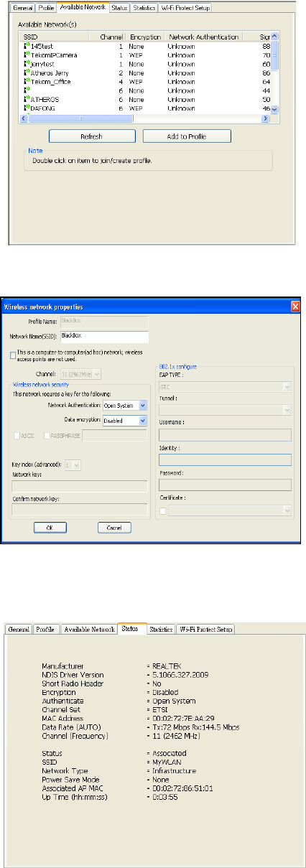The height and width of the screenshot is (868, 306).
Task: Open the Network Authentication dropdown
Action: pyautogui.click(x=124, y=406)
